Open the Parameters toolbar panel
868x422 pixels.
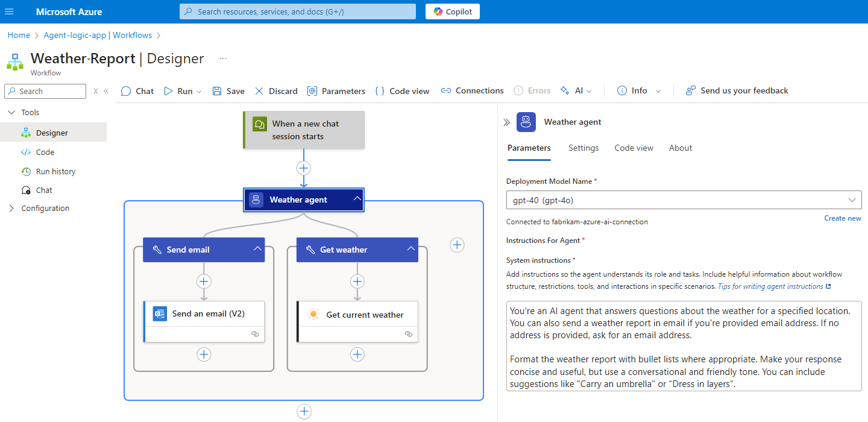tap(336, 90)
